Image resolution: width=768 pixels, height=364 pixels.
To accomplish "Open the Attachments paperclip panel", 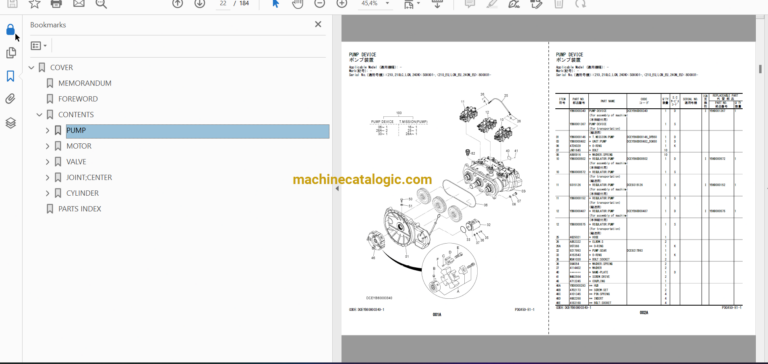I will pyautogui.click(x=10, y=99).
